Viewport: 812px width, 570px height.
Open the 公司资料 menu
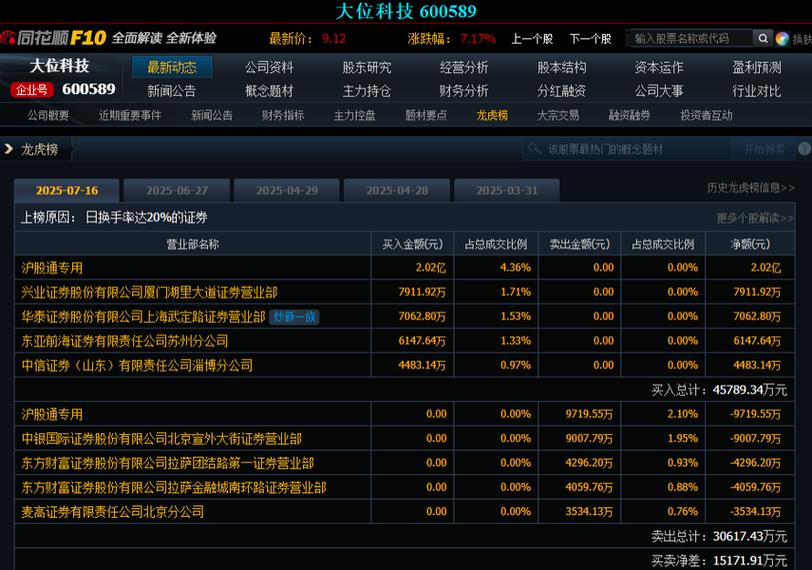[269, 67]
